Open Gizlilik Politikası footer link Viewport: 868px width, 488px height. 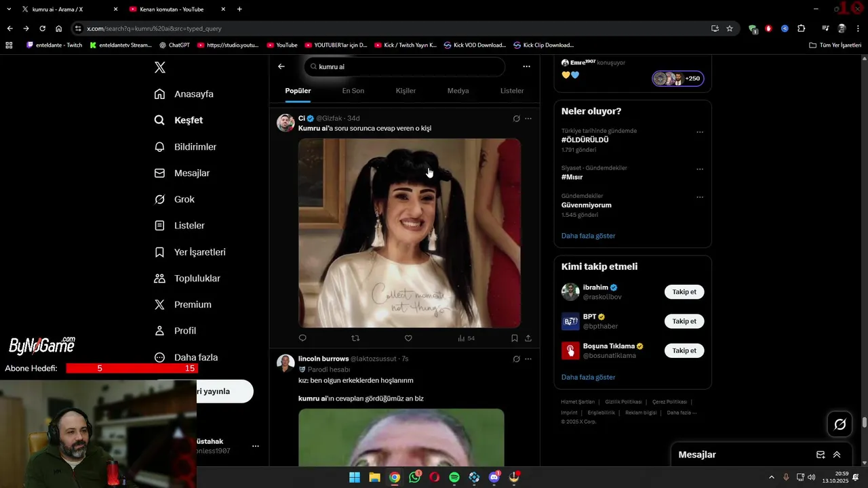[x=625, y=402]
